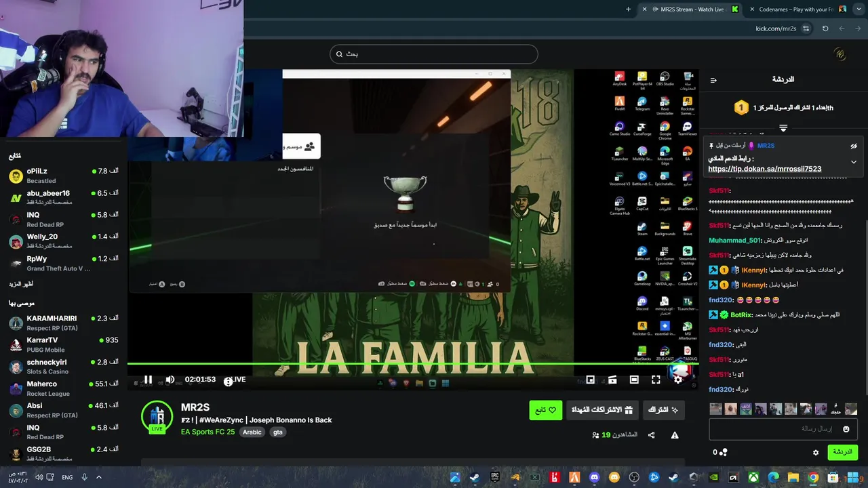
Task: Show more followed channels link
Action: [x=21, y=285]
